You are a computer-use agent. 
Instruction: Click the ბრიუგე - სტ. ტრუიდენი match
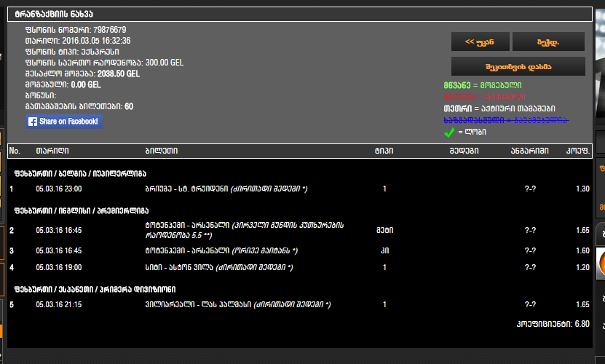click(226, 189)
